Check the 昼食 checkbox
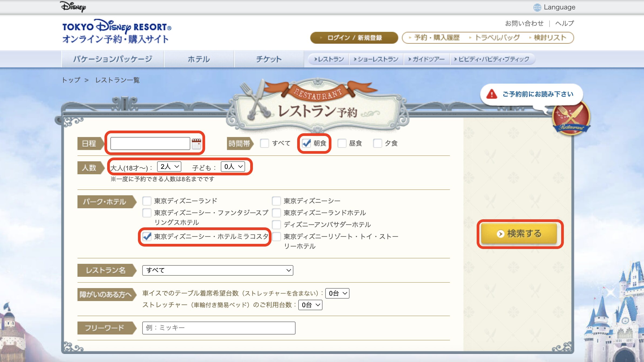This screenshot has height=362, width=644. coord(342,143)
